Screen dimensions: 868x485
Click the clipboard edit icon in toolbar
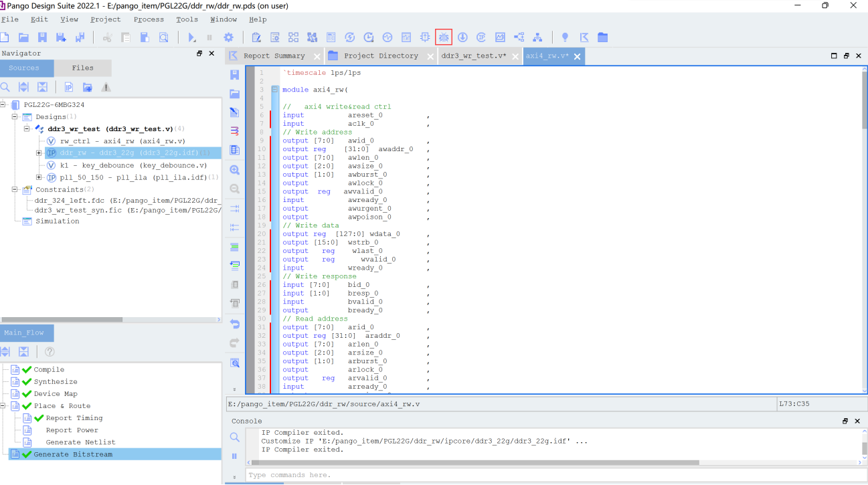[x=256, y=37]
